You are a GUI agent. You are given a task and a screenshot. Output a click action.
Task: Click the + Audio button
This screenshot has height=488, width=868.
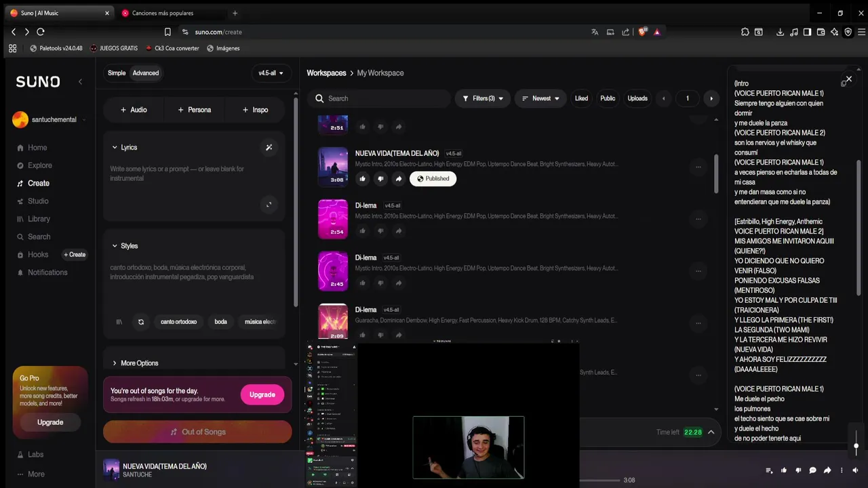[134, 110]
